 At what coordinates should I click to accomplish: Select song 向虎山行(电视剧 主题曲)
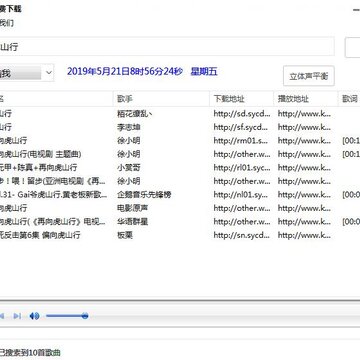tap(41, 154)
